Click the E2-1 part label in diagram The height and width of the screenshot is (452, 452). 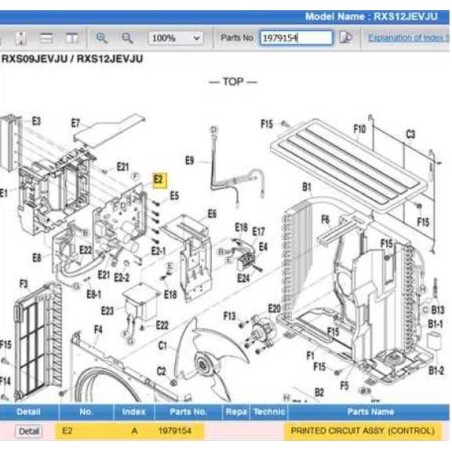pyautogui.click(x=159, y=251)
